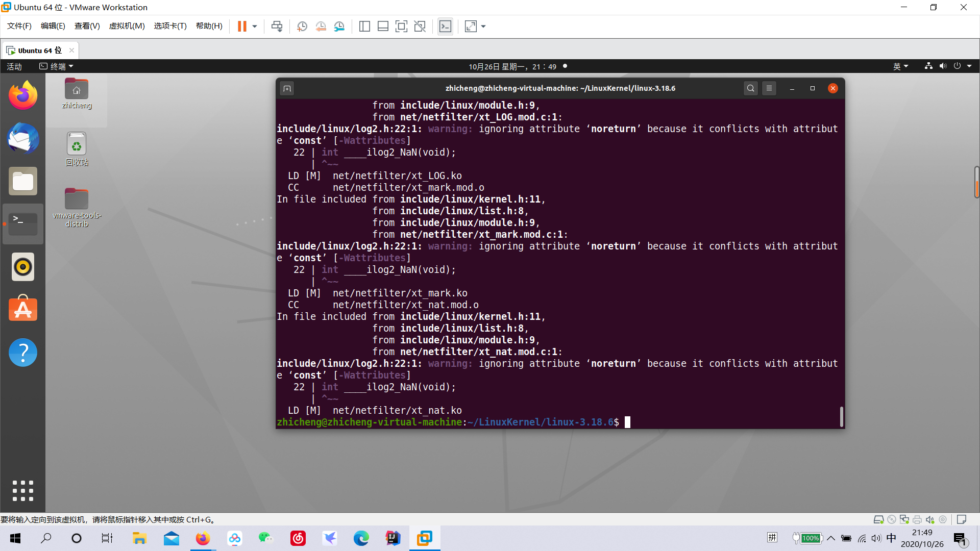
Task: Launch Thunderbird mail from the dock
Action: (x=23, y=138)
